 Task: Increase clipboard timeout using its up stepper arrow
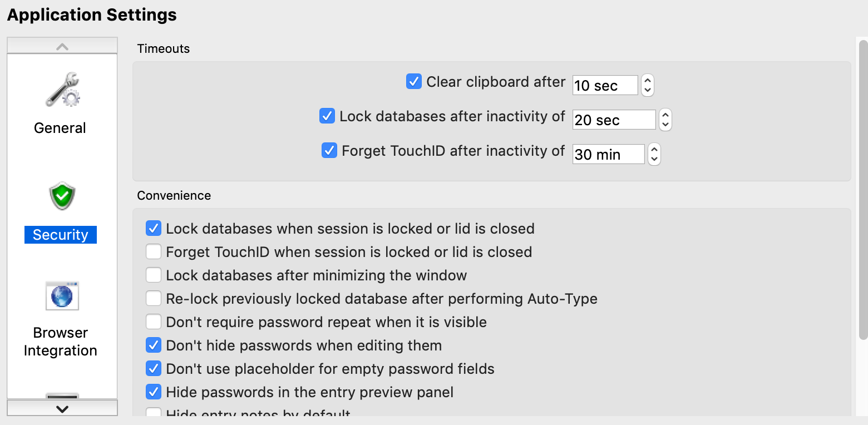click(x=647, y=81)
